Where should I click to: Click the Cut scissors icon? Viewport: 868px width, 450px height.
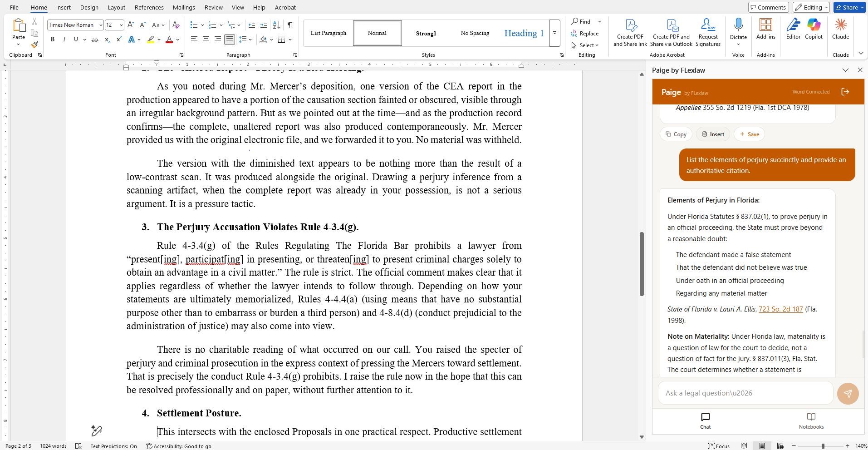pyautogui.click(x=34, y=22)
